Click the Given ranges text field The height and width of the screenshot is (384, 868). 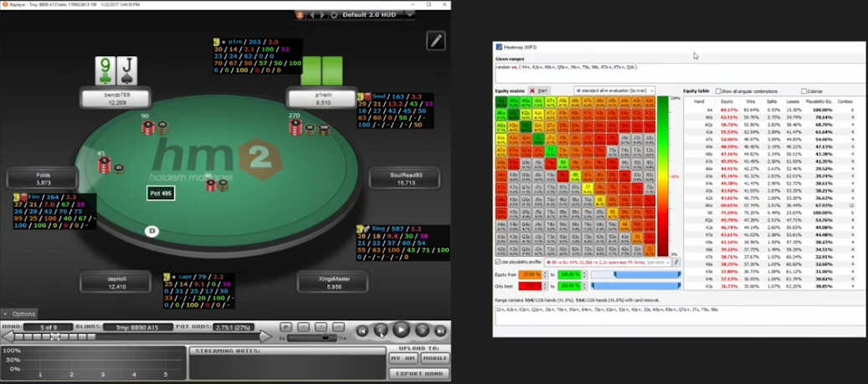pos(681,73)
